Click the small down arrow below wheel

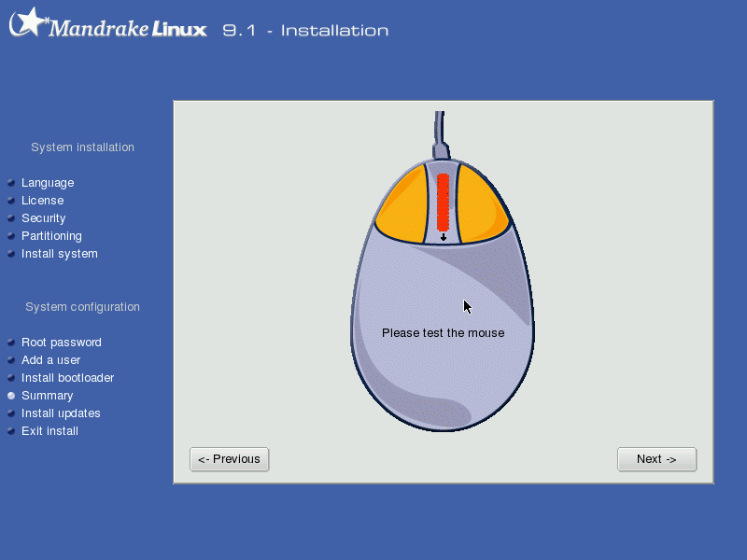tap(444, 237)
